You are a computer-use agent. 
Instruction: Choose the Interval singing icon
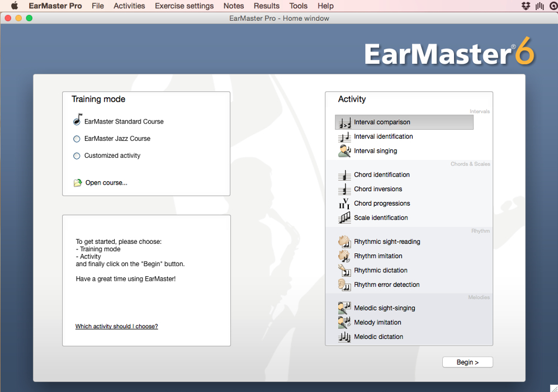point(344,150)
